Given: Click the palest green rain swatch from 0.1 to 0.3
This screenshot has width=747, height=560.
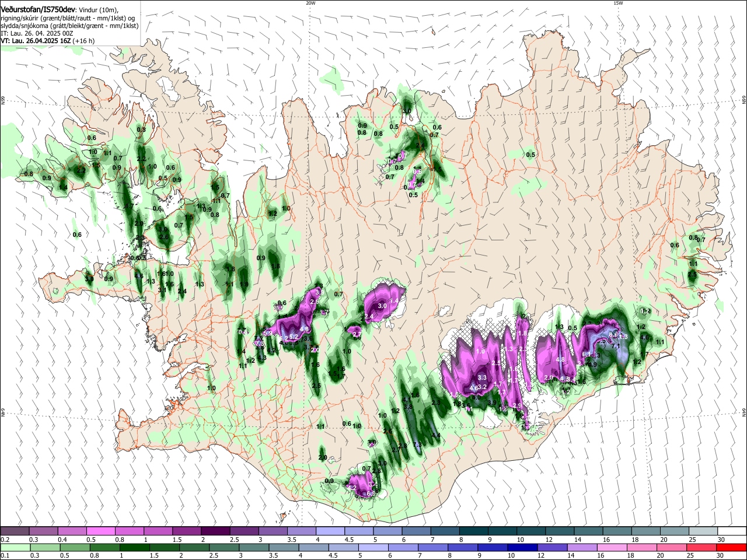Looking at the screenshot, I should (15, 547).
